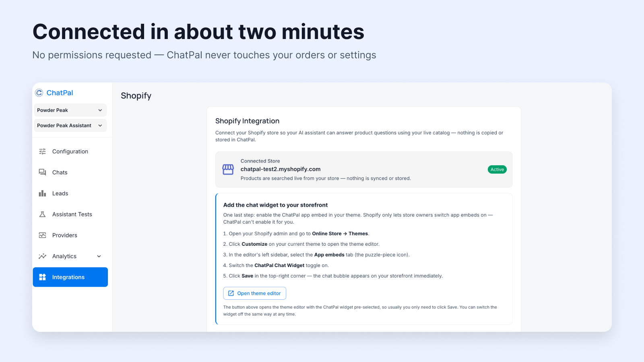This screenshot has height=362, width=644.
Task: Expand the Analytics submenu chevron
Action: point(99,256)
